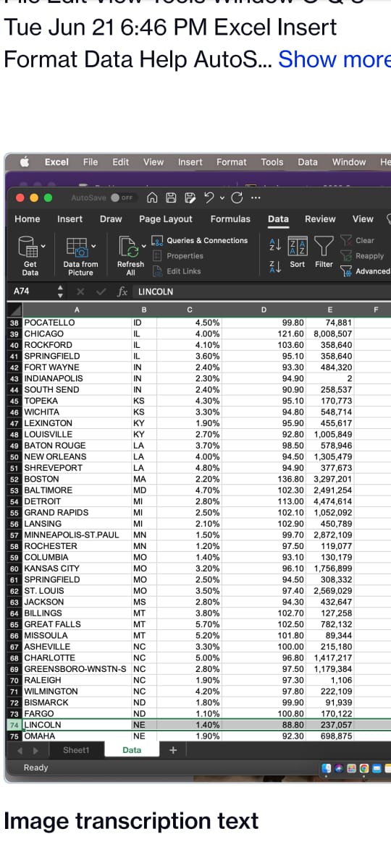Click the Redo icon

pyautogui.click(x=237, y=197)
